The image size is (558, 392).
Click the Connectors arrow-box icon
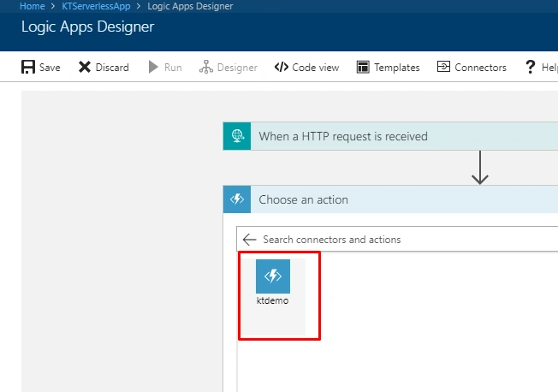[x=443, y=67]
